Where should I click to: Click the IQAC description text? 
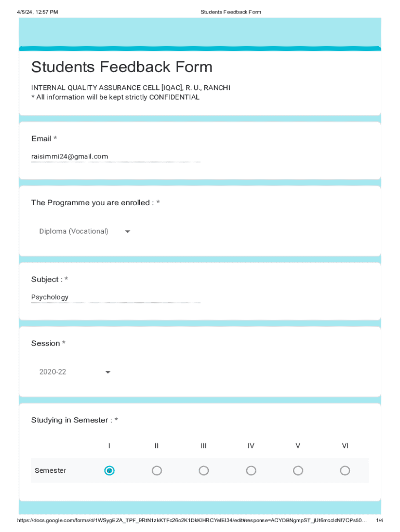tap(130, 88)
